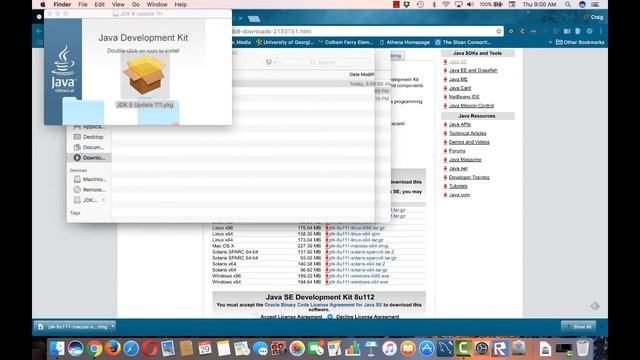Viewport: 640px width, 360px height.
Task: Select Downloads in the Finder sidebar
Action: point(89,158)
